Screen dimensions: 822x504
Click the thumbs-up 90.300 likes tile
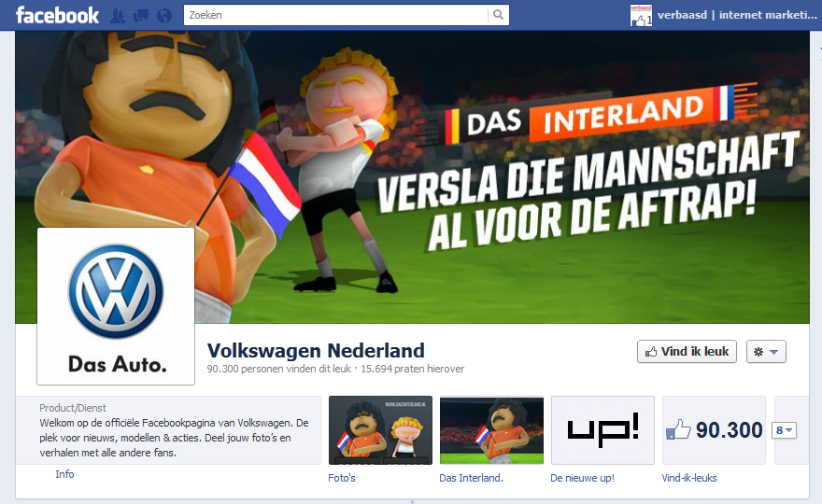pyautogui.click(x=714, y=430)
